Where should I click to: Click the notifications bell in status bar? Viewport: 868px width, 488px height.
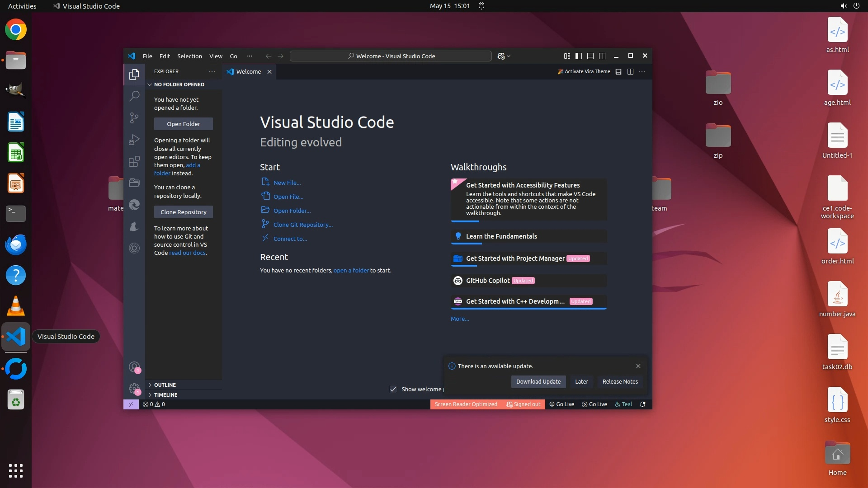642,404
